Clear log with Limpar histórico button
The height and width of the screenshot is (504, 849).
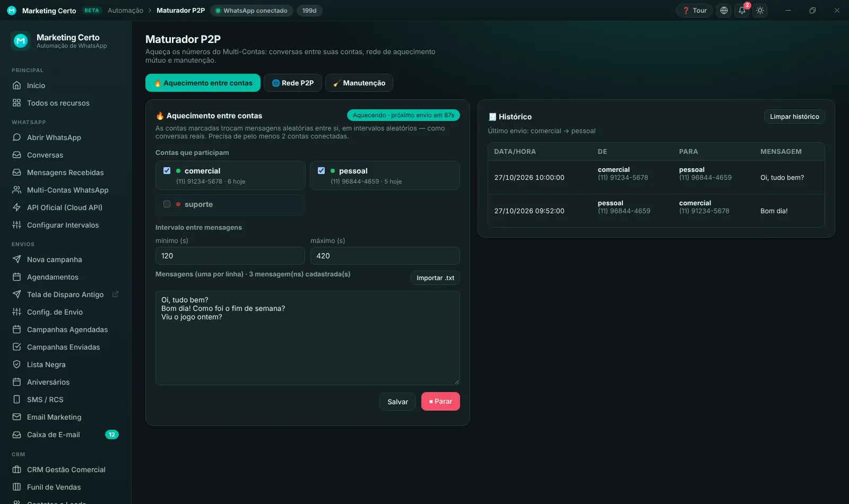click(x=794, y=117)
